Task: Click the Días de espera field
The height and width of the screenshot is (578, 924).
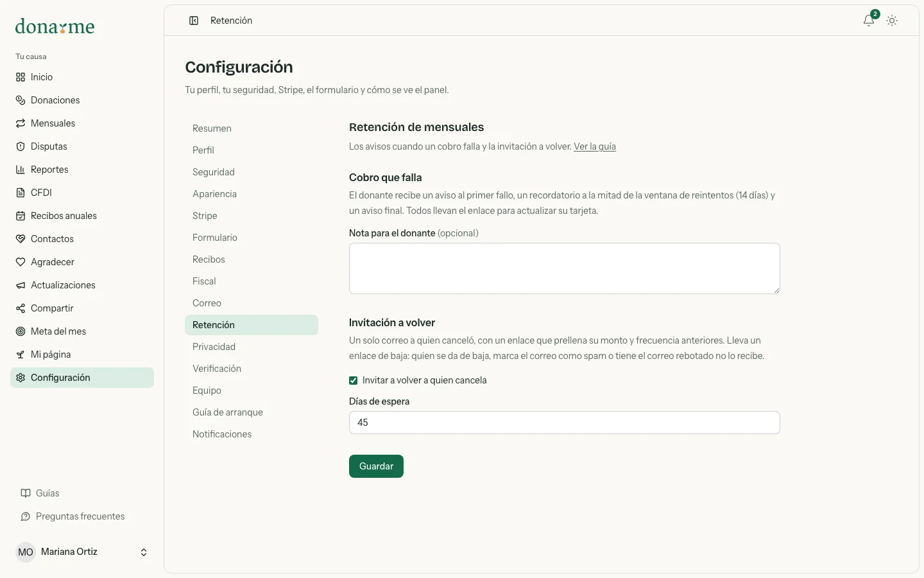Action: coord(565,423)
